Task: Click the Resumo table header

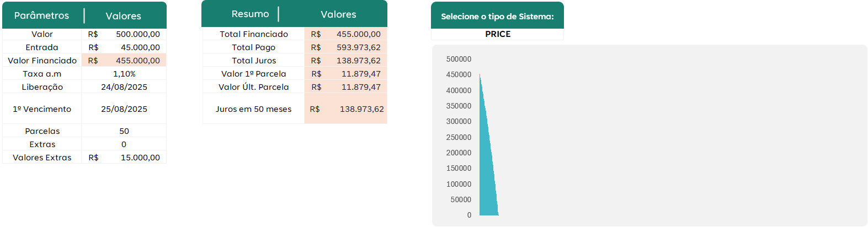Action: tap(250, 14)
